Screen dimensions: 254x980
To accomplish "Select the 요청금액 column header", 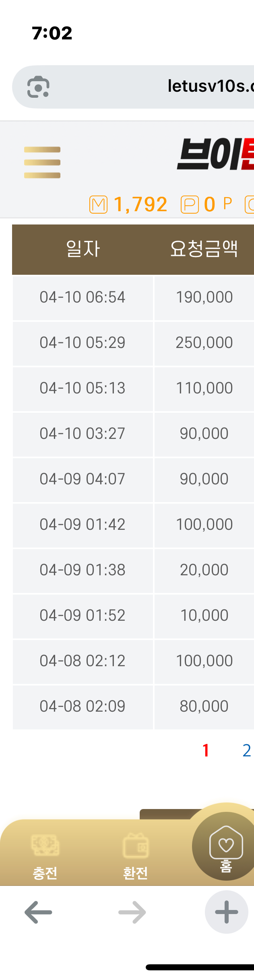I will [x=204, y=249].
